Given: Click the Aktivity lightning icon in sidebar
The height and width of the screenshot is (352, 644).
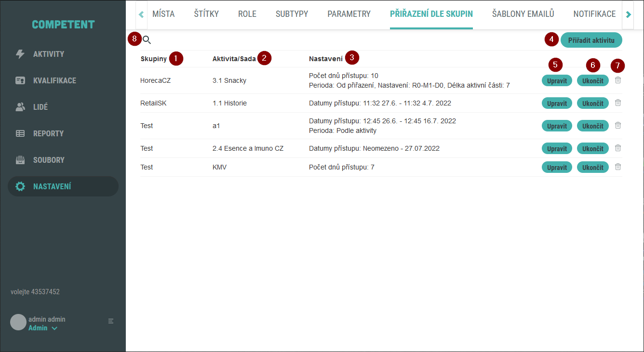Looking at the screenshot, I should pyautogui.click(x=20, y=54).
